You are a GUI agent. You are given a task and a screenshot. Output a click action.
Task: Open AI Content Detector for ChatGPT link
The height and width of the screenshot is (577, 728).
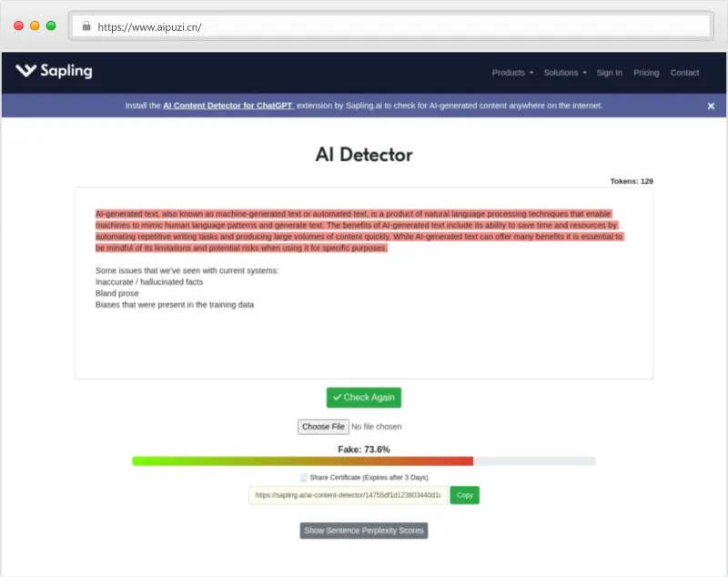coord(227,106)
